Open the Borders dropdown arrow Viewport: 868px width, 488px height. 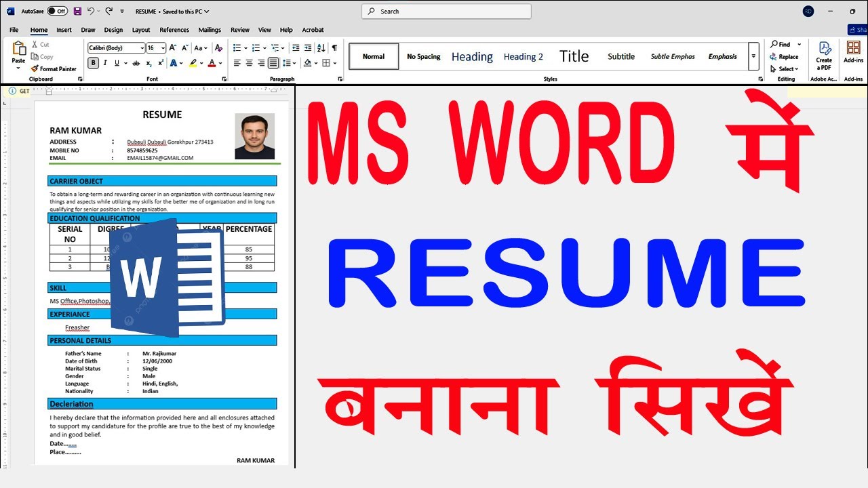pyautogui.click(x=335, y=63)
